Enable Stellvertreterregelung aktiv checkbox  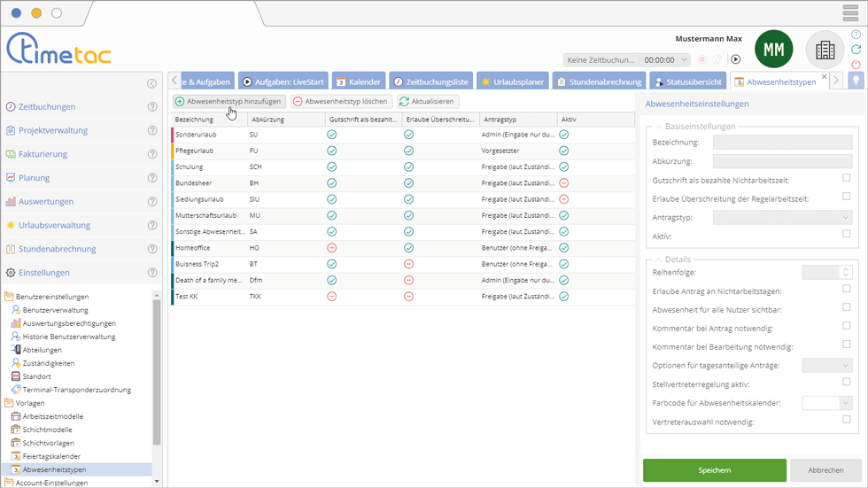(x=846, y=383)
